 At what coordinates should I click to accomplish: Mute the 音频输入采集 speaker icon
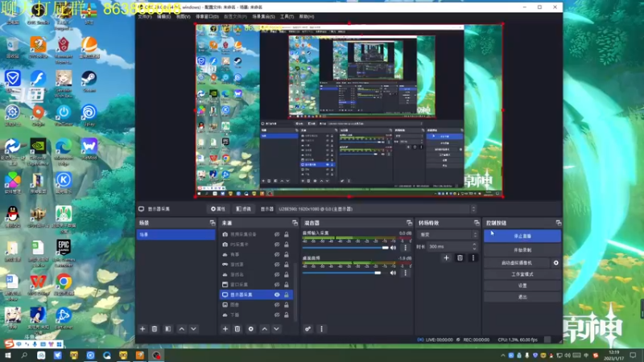click(x=393, y=248)
